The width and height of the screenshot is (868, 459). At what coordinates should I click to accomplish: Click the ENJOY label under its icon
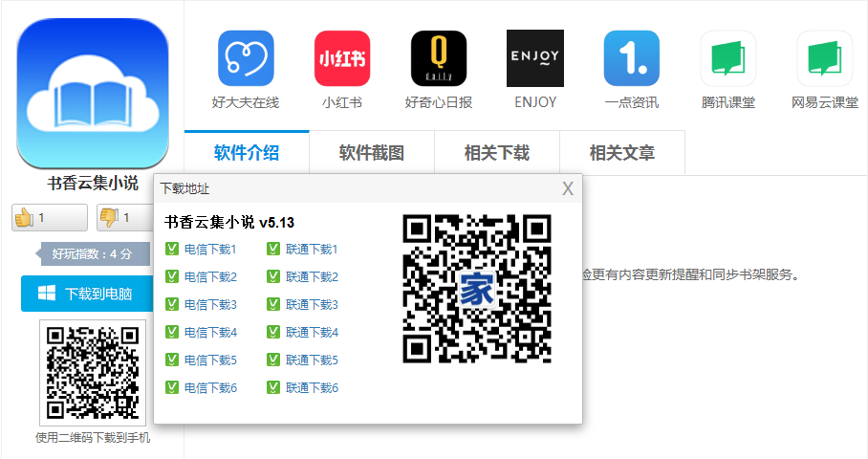535,102
